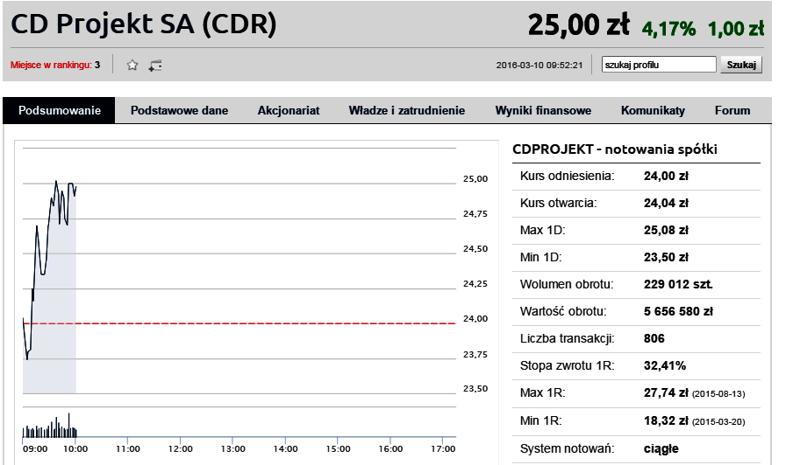The height and width of the screenshot is (465, 786).
Task: Click the 13:00 time axis label
Action: pyautogui.click(x=233, y=449)
